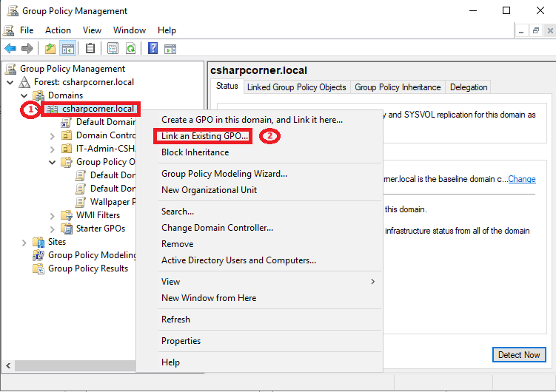Image resolution: width=556 pixels, height=392 pixels.
Task: Choose Block Inheritance from context menu
Action: coord(195,152)
